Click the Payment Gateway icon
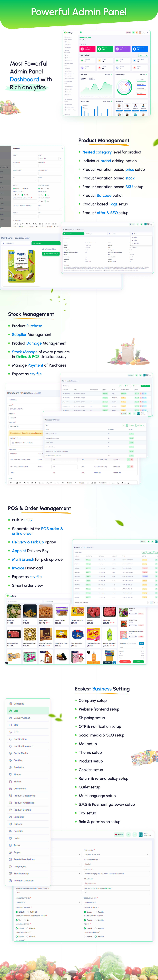This screenshot has width=158, height=980. coord(10,881)
